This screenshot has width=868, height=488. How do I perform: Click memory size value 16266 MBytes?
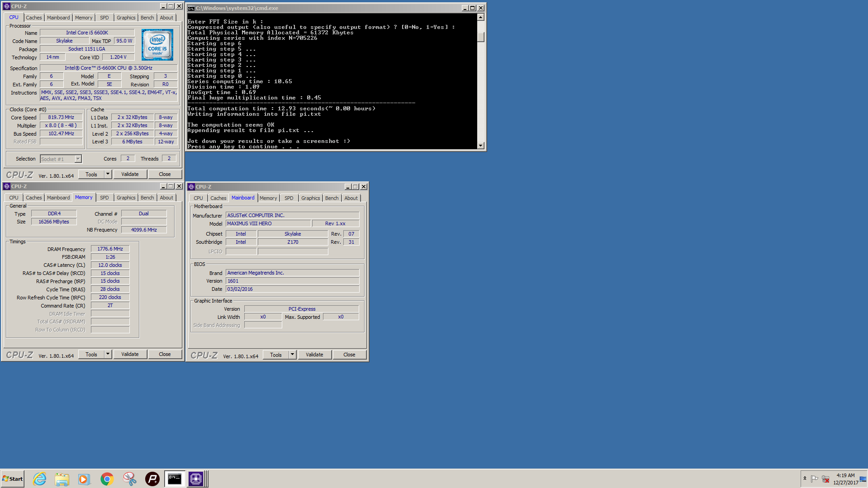(x=54, y=222)
